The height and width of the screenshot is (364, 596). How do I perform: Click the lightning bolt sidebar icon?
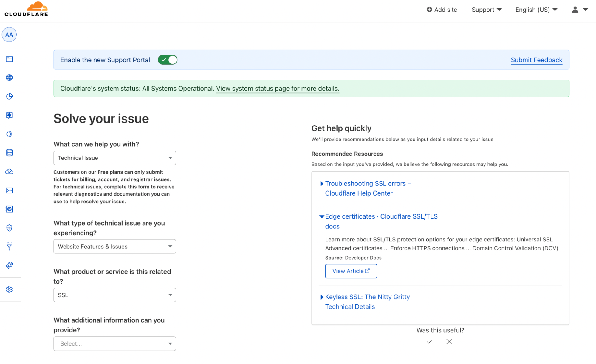pyautogui.click(x=9, y=115)
